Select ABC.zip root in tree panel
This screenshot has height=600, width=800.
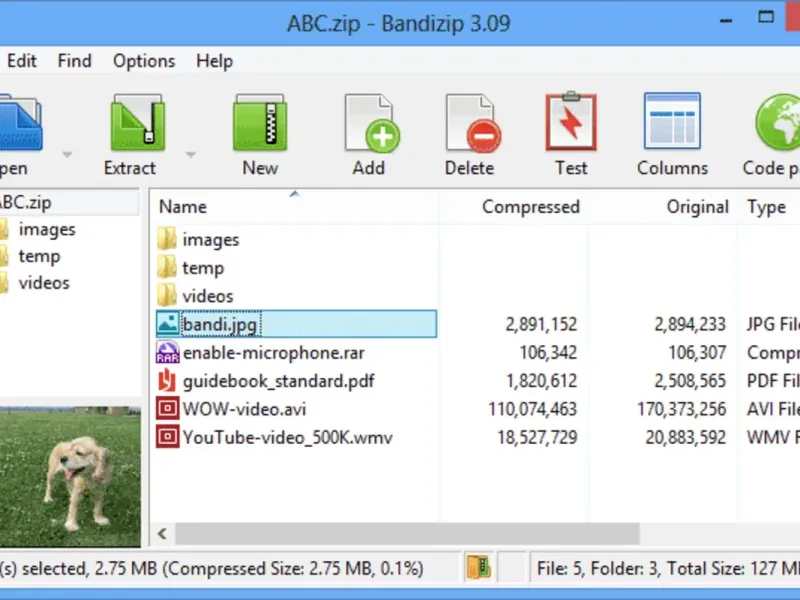pyautogui.click(x=26, y=203)
